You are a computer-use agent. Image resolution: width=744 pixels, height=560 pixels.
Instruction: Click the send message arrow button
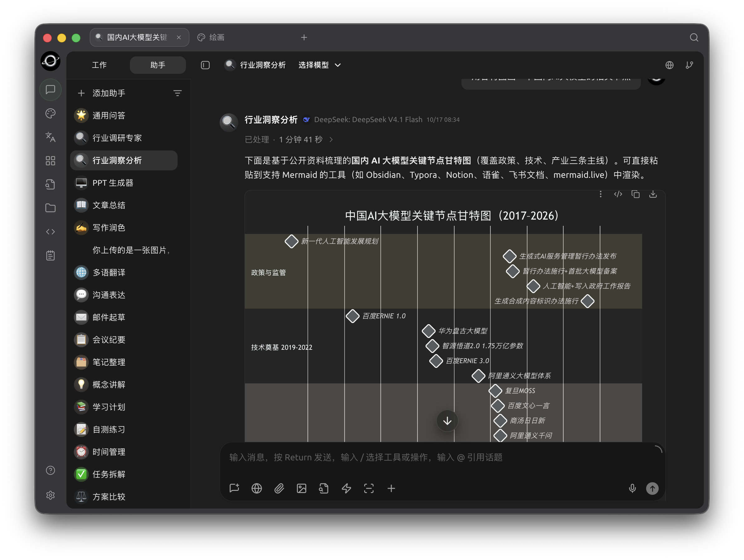pos(652,488)
